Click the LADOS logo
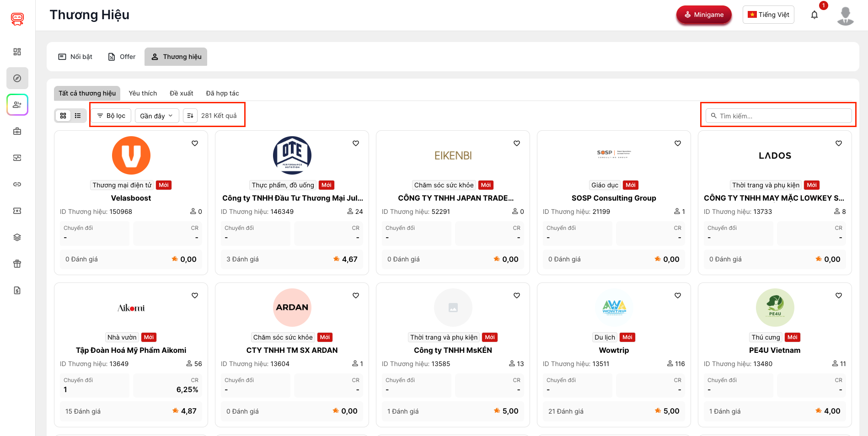 pos(775,155)
